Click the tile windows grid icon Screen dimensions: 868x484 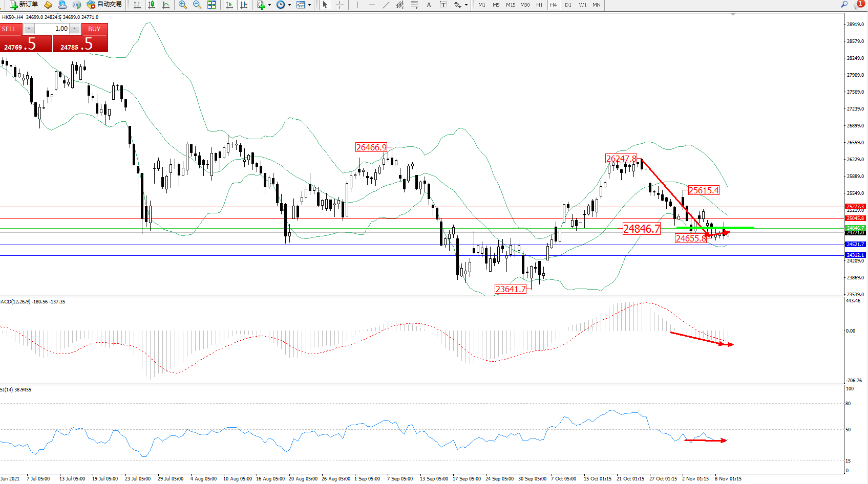pyautogui.click(x=211, y=5)
